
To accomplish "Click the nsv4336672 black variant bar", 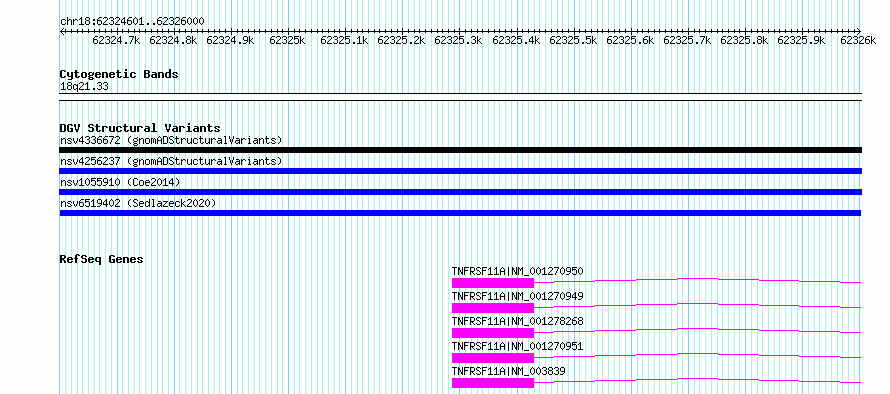I will (460, 150).
